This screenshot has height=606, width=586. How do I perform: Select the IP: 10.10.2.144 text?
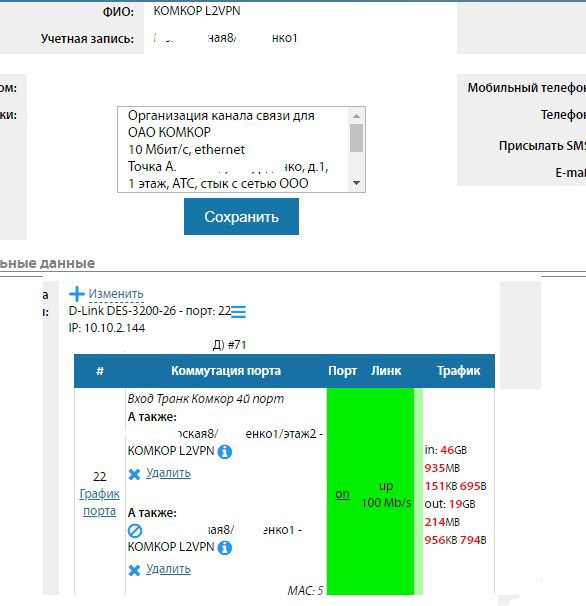tap(107, 328)
